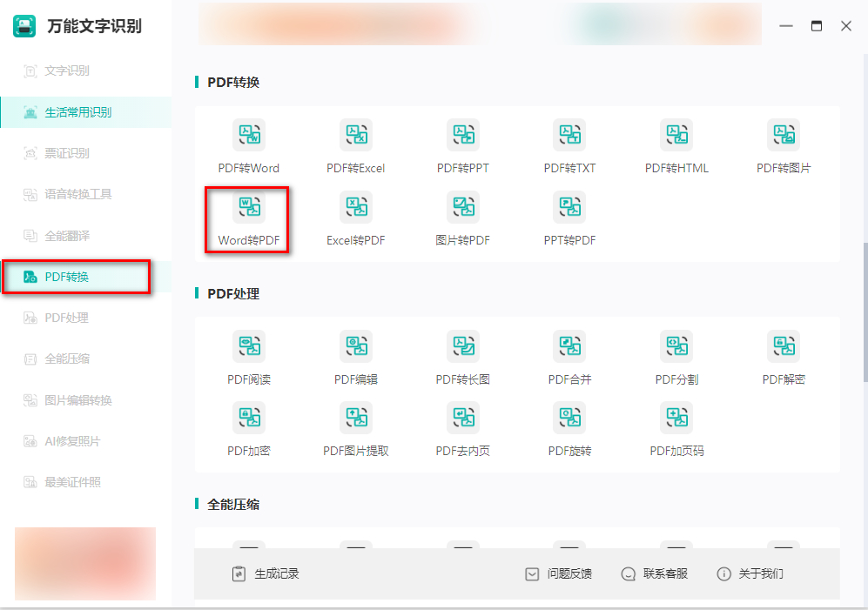Open the PDF转Excel conversion tool

356,145
